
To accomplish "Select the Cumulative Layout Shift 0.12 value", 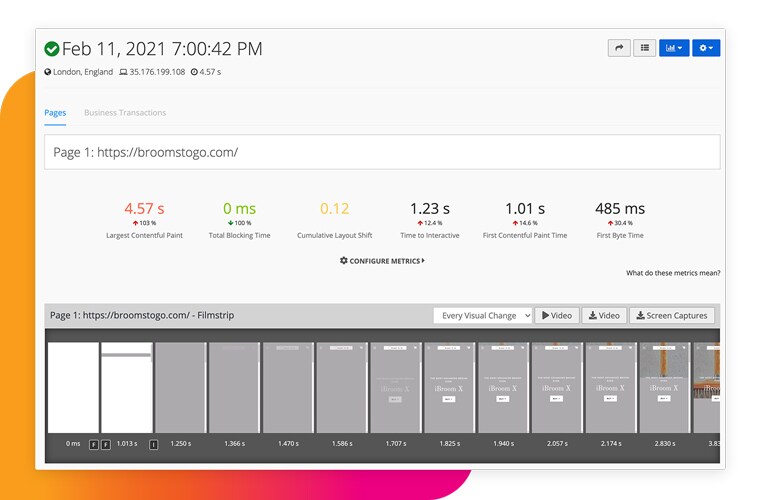I will [334, 209].
